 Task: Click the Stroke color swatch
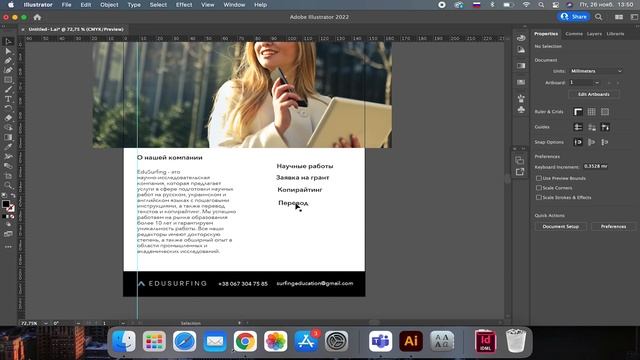tap(11, 208)
